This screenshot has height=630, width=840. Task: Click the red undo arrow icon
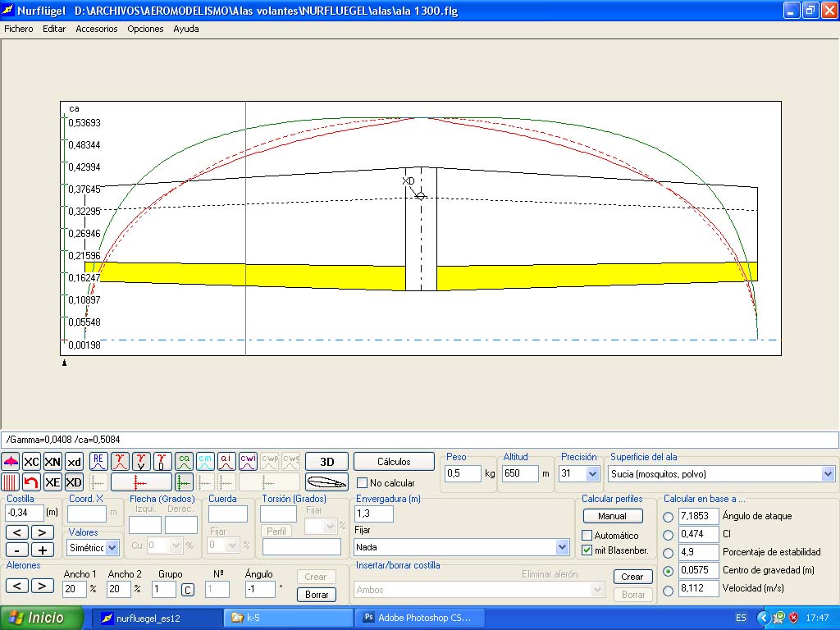(x=31, y=482)
